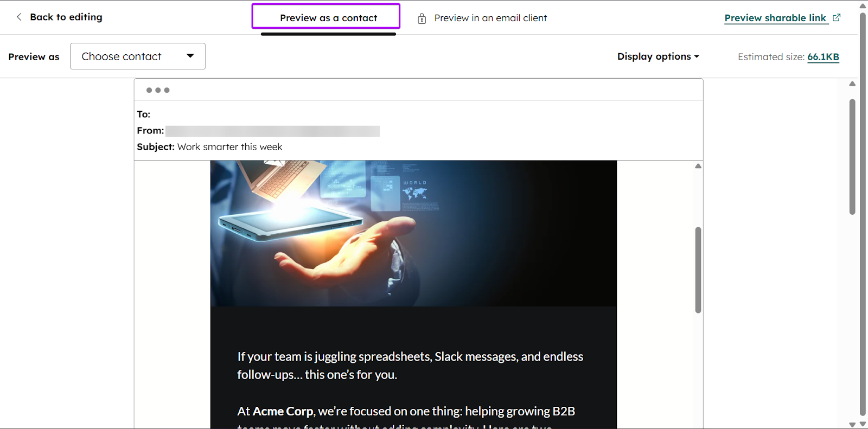Image resolution: width=868 pixels, height=429 pixels.
Task: Click the bold 'Acme Corp' text
Action: pos(283,411)
